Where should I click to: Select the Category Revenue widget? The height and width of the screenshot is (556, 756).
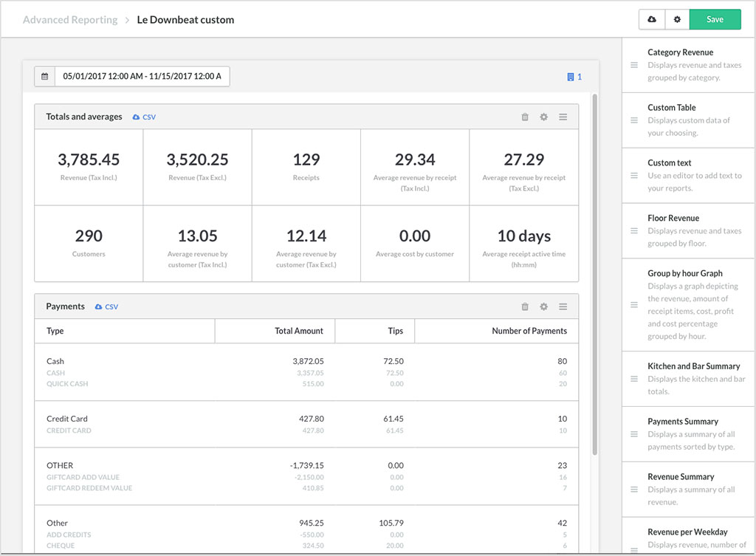coord(680,52)
